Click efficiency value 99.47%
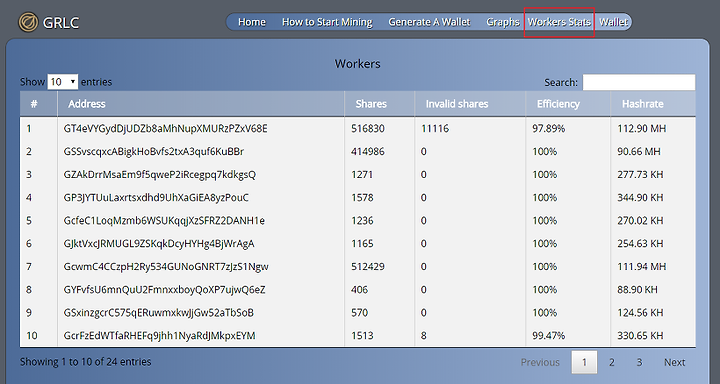This screenshot has width=720, height=384. [549, 335]
